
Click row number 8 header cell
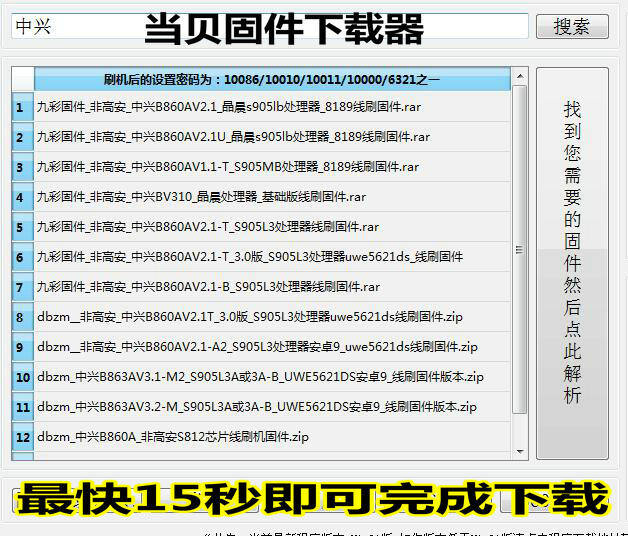coord(23,317)
